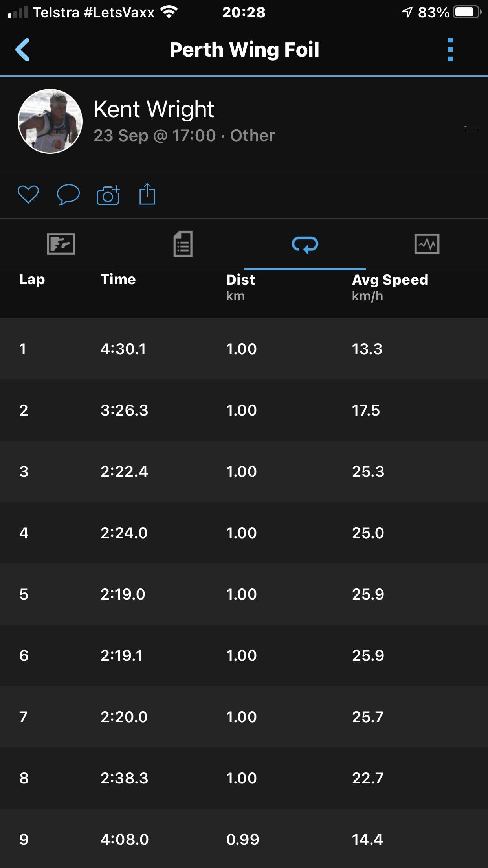Tap lap 8 time 2:38.3

(x=124, y=778)
